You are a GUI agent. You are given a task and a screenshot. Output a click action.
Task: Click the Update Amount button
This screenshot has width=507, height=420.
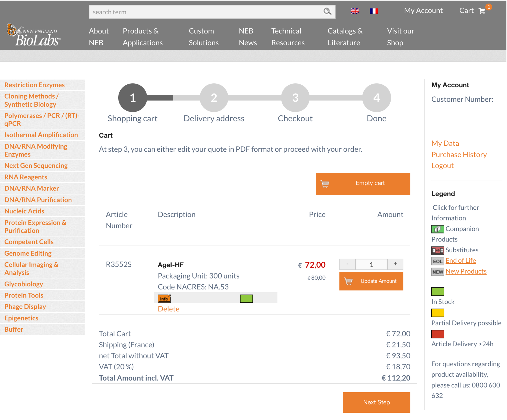371,281
